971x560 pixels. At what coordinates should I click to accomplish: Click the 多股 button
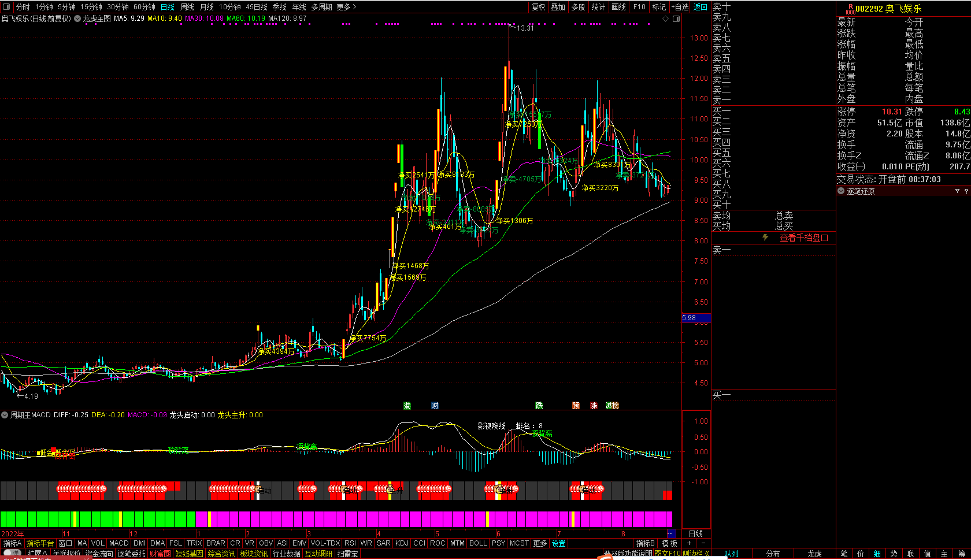coord(578,7)
